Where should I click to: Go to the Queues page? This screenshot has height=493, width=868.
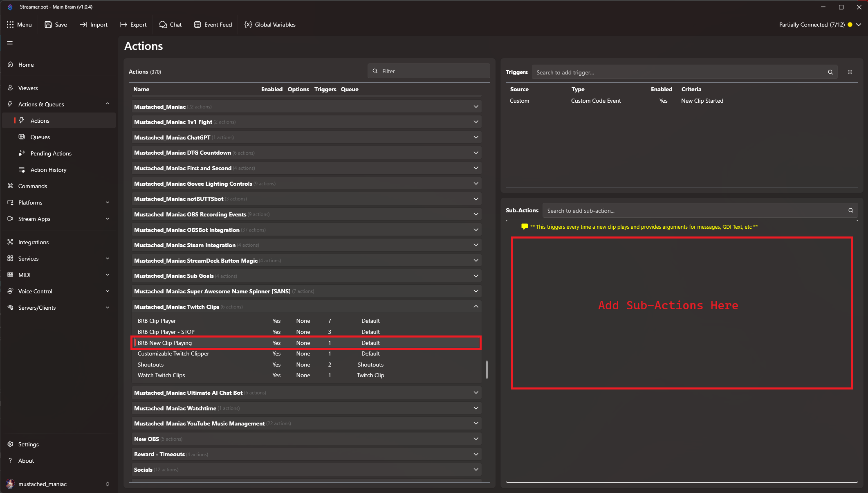pos(40,137)
